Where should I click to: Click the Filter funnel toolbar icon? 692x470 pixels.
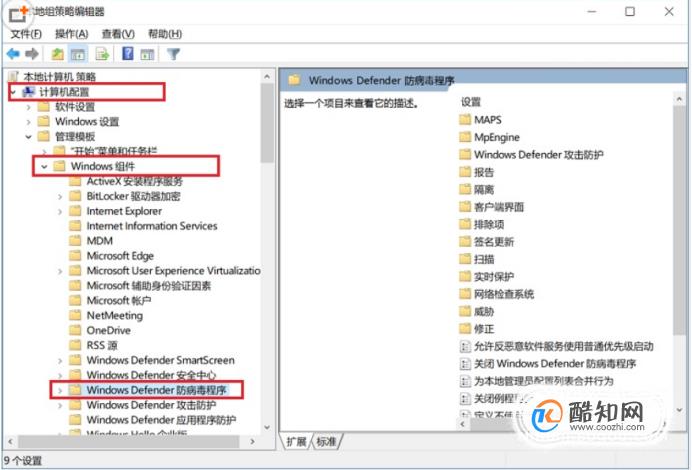(x=173, y=54)
